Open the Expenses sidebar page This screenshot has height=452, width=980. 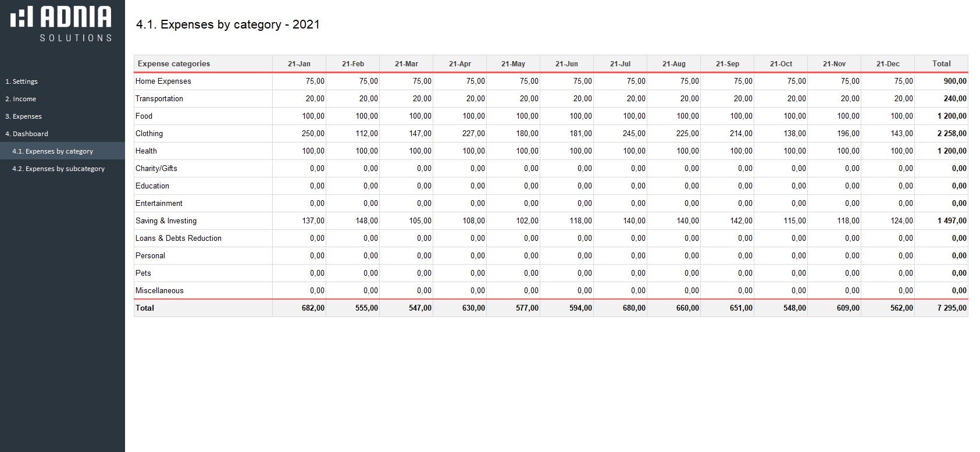(24, 116)
